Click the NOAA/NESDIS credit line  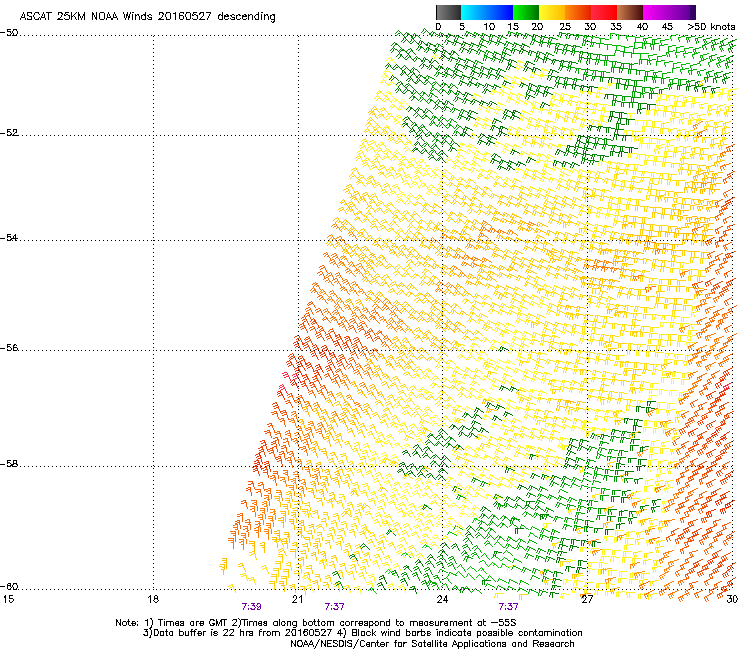pyautogui.click(x=432, y=644)
